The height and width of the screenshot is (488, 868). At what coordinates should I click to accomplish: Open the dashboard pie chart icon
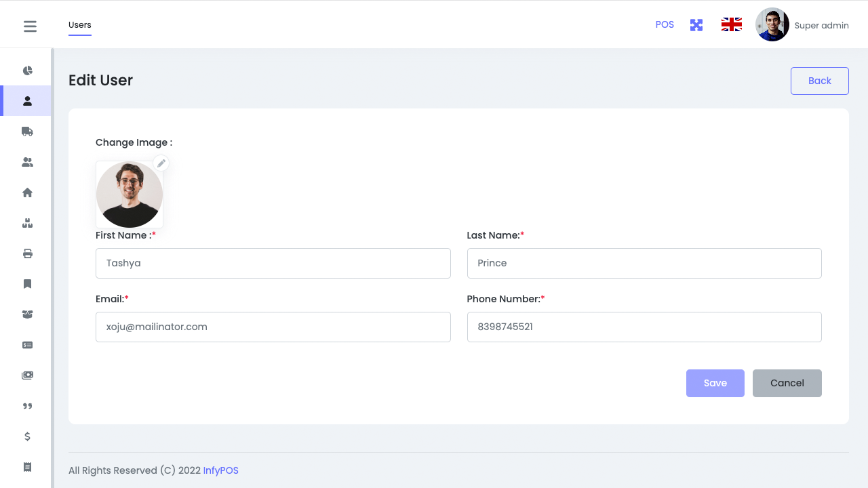point(27,70)
